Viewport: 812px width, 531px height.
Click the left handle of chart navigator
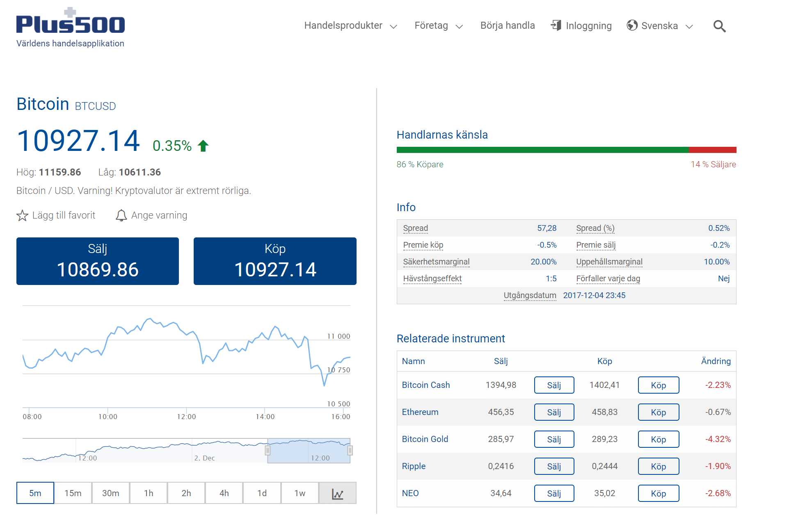coord(268,451)
